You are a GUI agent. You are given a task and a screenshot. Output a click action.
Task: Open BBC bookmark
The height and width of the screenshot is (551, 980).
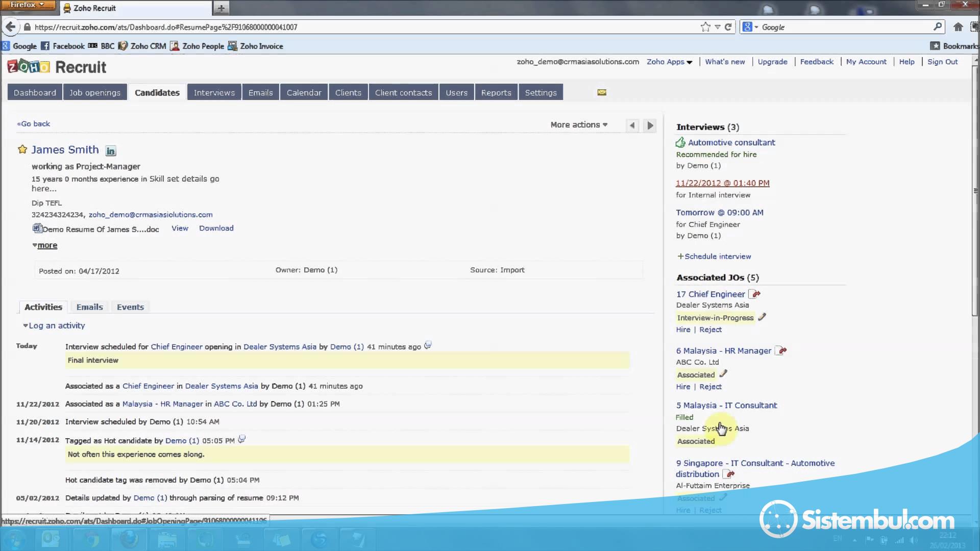pyautogui.click(x=101, y=46)
